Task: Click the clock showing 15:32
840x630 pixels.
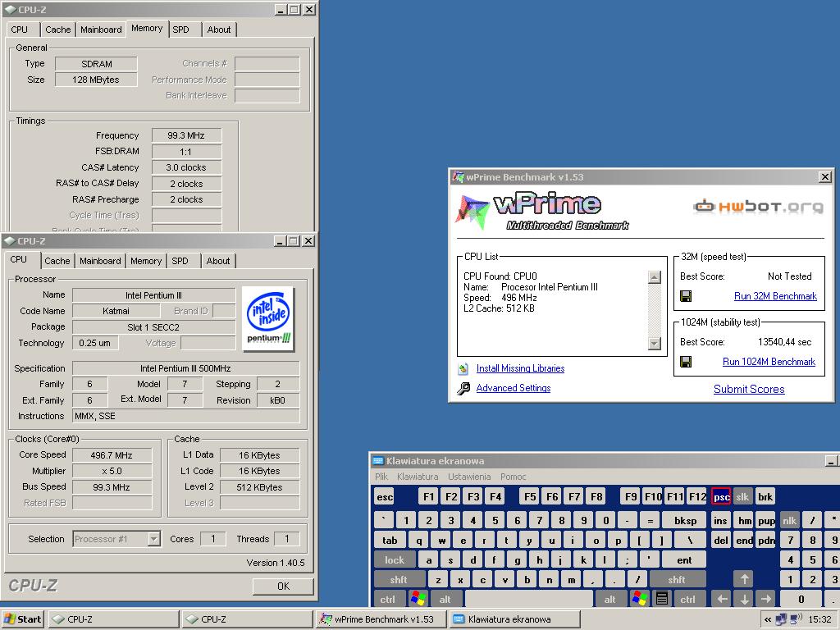Action: pyautogui.click(x=819, y=619)
